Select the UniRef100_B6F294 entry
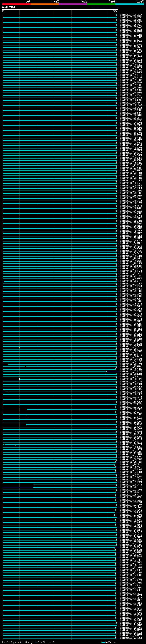Image resolution: width=146 pixels, height=644 pixels. coord(131,82)
